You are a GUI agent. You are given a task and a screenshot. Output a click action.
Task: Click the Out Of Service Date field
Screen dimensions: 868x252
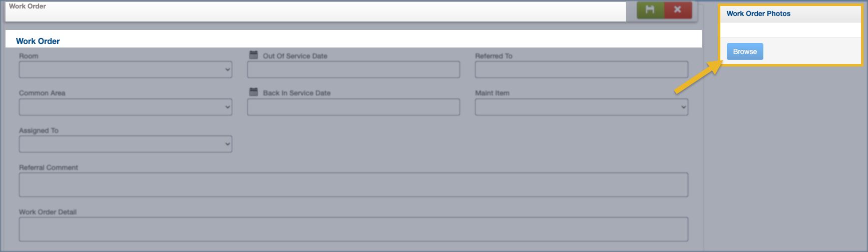[x=353, y=69]
